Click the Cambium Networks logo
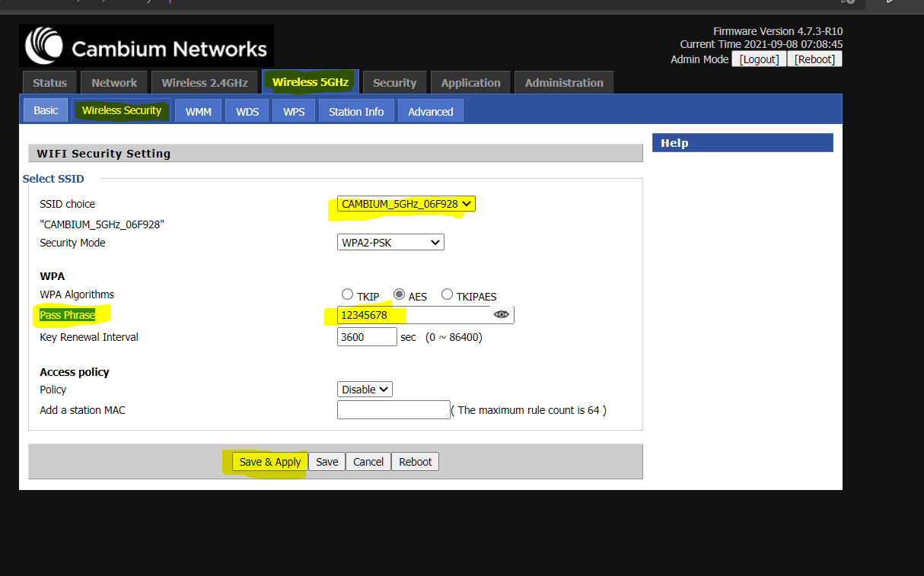Screen dimensions: 924x576 [x=146, y=46]
